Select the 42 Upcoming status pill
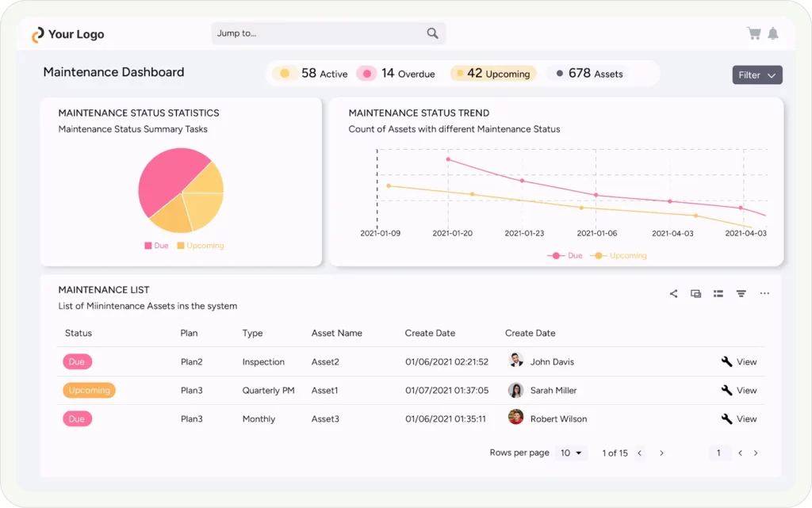 tap(493, 74)
